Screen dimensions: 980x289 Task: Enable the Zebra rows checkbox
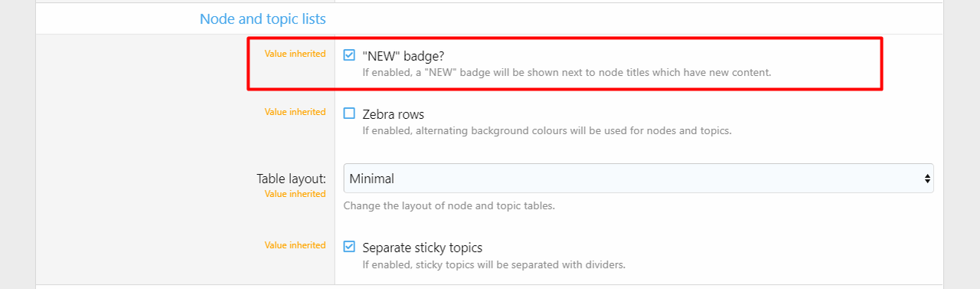coord(349,113)
